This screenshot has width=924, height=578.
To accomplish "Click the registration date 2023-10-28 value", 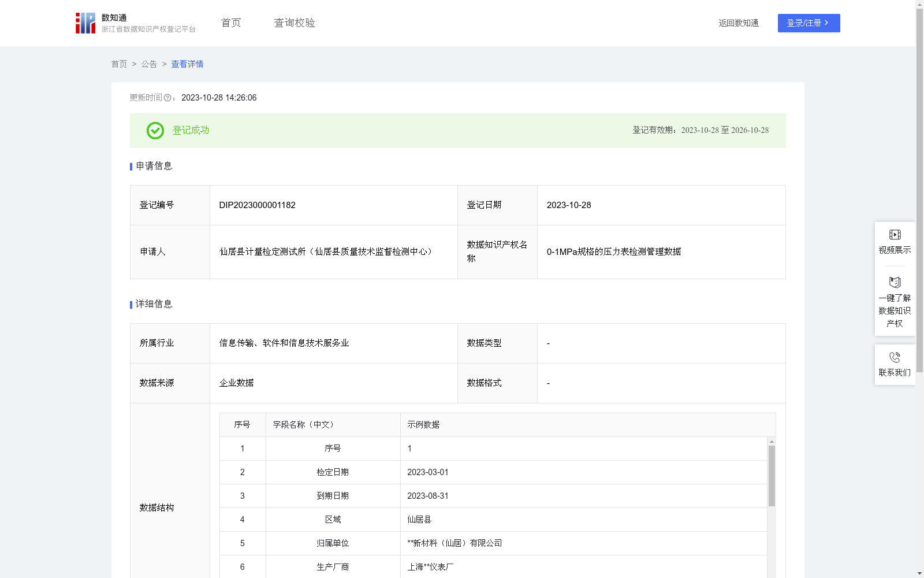I will (x=569, y=205).
